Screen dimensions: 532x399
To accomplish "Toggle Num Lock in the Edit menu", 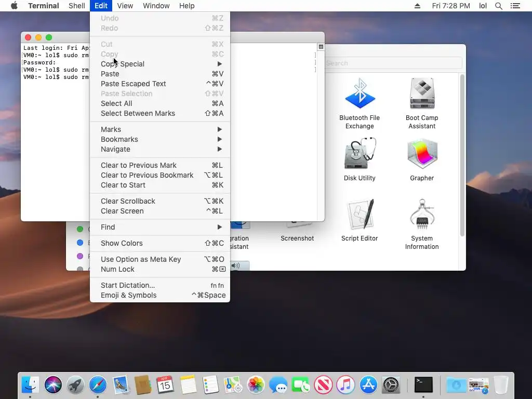I will (160, 269).
